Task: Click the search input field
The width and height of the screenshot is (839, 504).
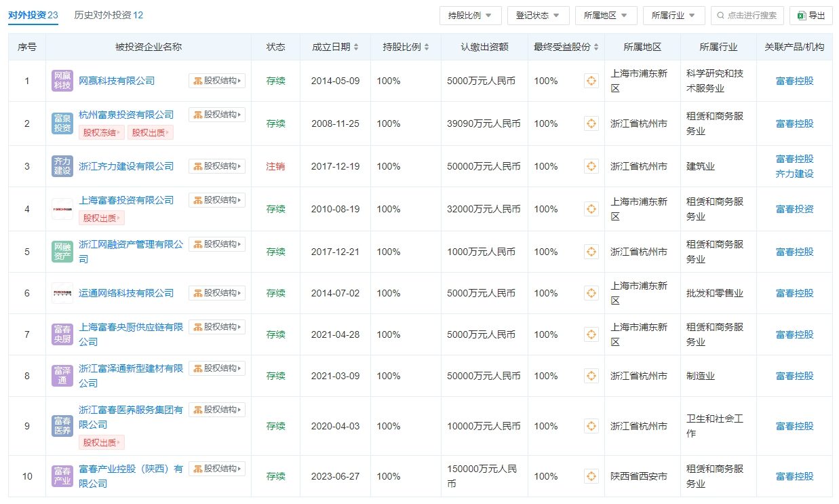Action: click(x=753, y=16)
